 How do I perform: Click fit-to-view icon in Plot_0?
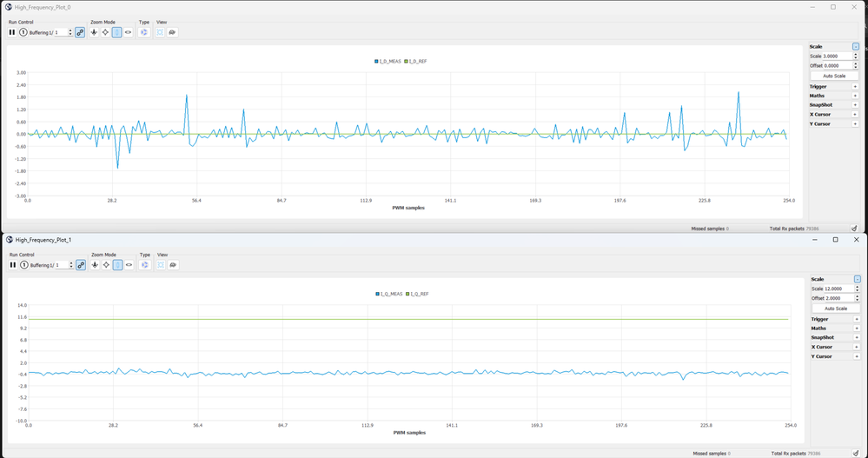coord(161,32)
